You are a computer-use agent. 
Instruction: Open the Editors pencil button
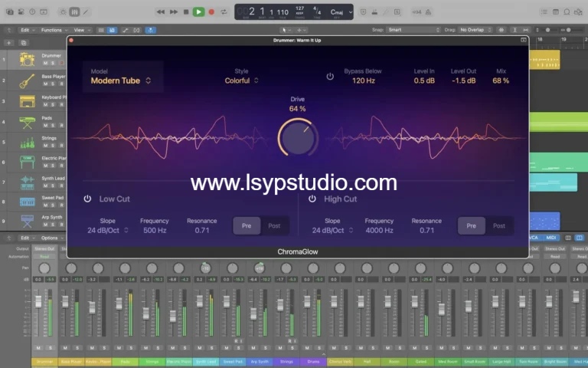pyautogui.click(x=86, y=12)
